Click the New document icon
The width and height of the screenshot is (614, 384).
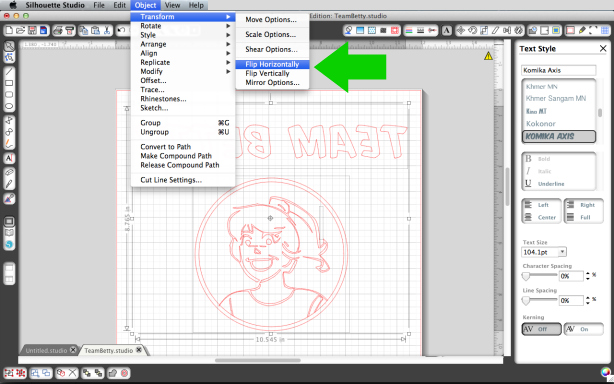[x=9, y=30]
